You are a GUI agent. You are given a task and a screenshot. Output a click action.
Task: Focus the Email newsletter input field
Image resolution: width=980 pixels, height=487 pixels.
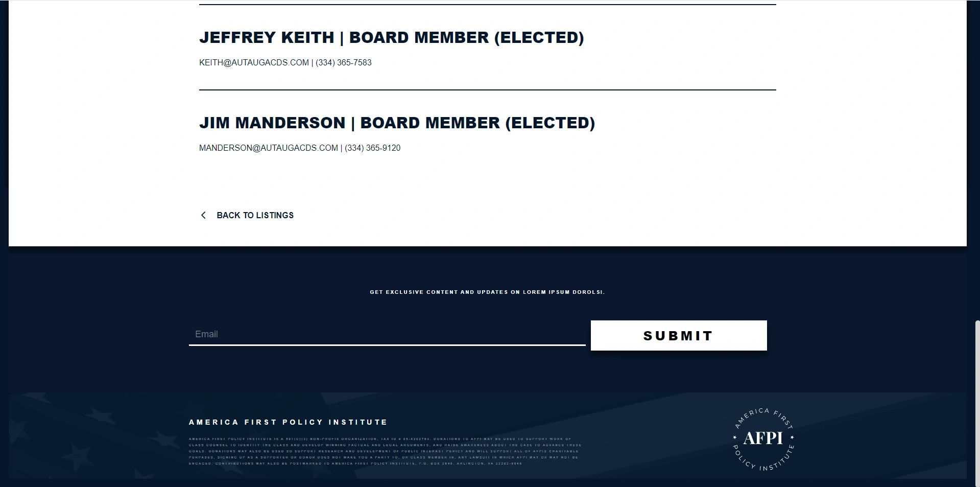click(x=387, y=334)
